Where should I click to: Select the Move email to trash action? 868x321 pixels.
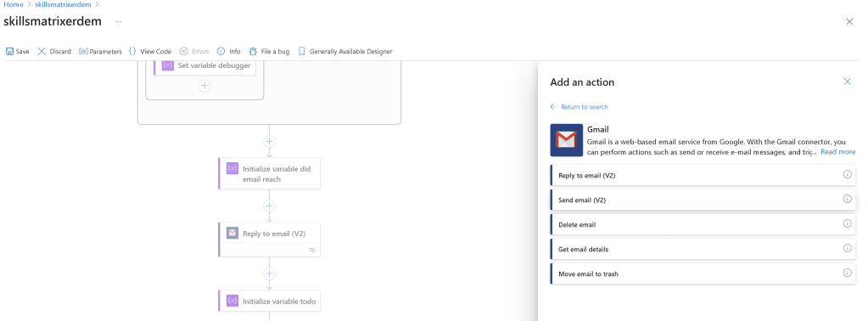point(703,273)
